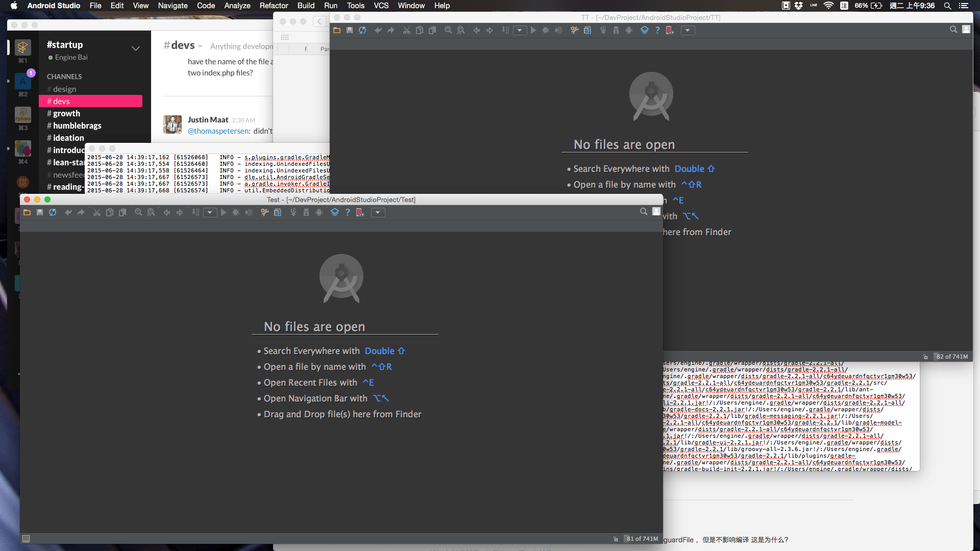Click memory indicator 81 of 741M
The height and width of the screenshot is (551, 980).
click(x=642, y=539)
